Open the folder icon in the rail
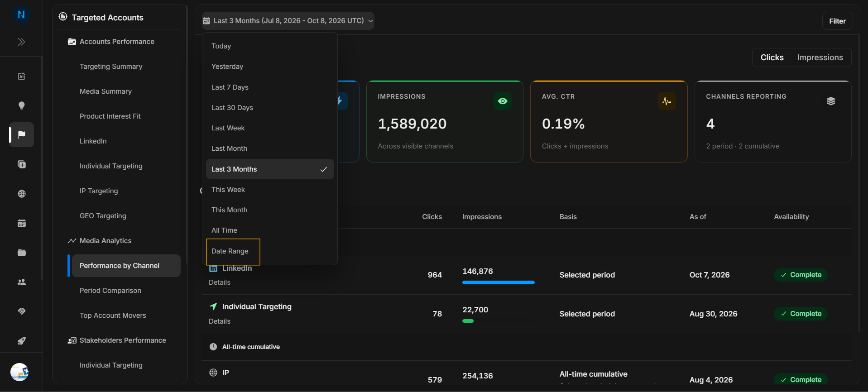Viewport: 868px width, 392px height. click(x=21, y=253)
